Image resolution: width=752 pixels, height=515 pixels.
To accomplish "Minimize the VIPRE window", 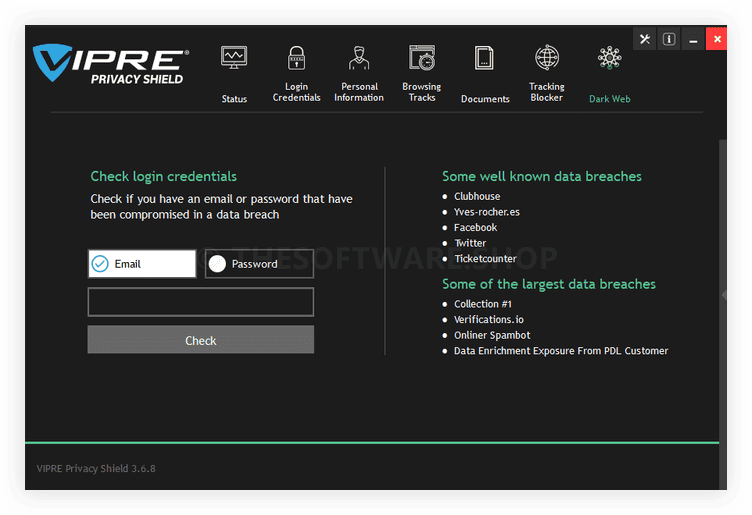I will pos(692,39).
